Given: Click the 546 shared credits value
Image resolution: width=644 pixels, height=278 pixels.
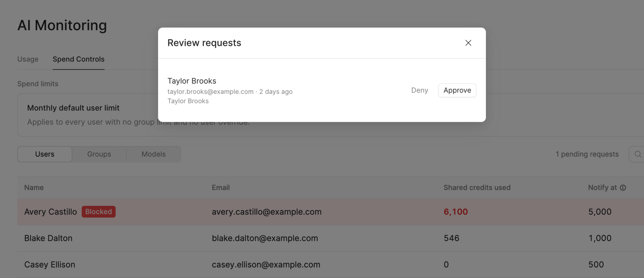Looking at the screenshot, I should point(452,238).
